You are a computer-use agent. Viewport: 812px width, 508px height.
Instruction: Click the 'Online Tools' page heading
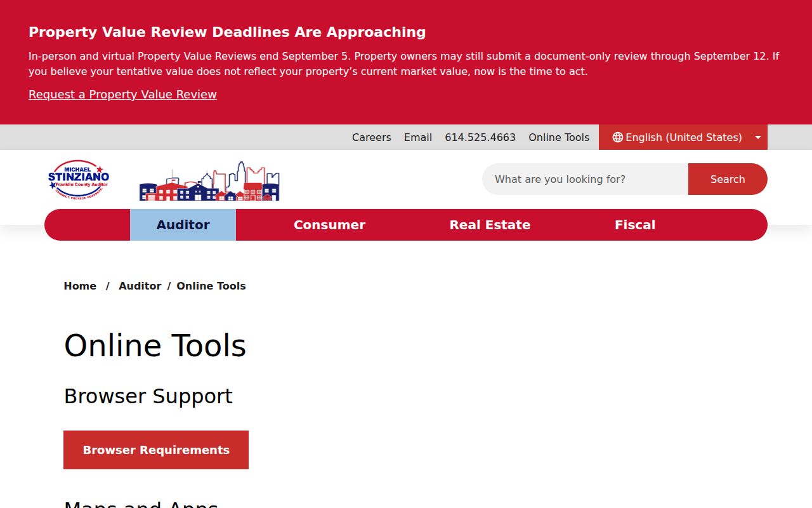155,346
